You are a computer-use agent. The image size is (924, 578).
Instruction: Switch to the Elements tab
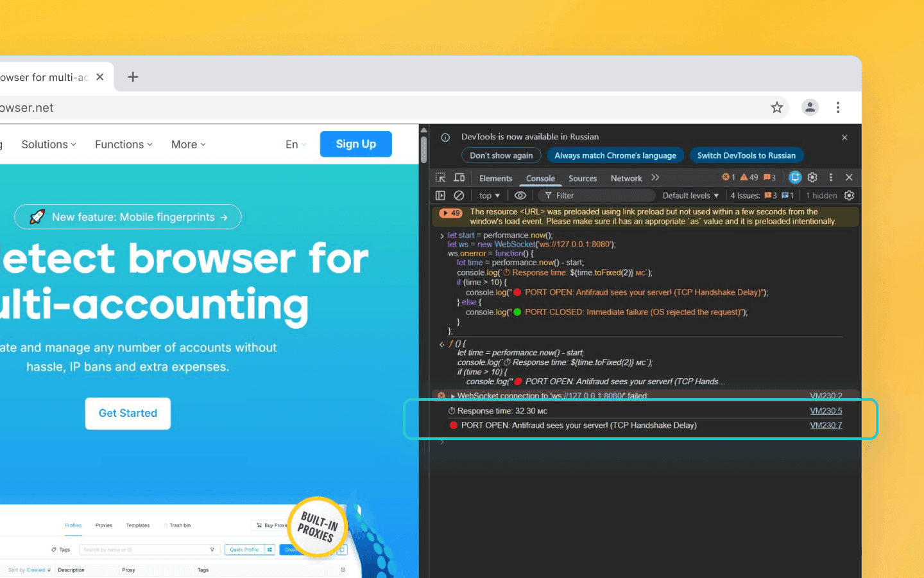click(495, 179)
